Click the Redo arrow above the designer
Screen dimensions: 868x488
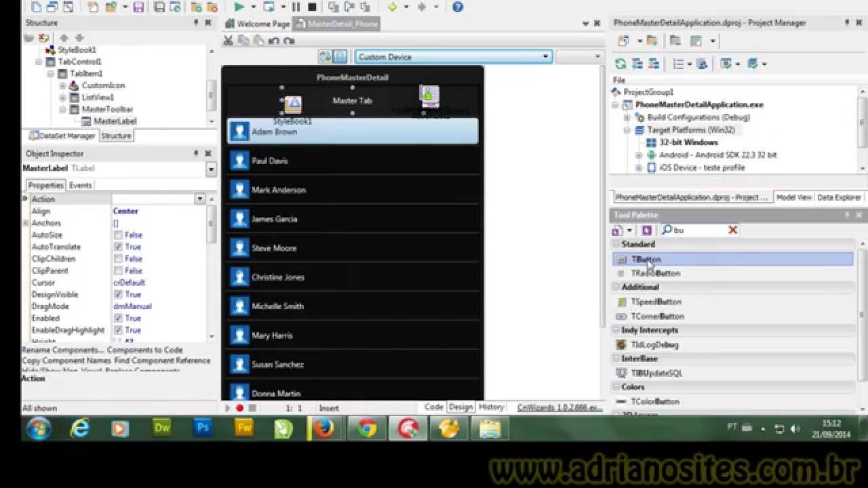(289, 41)
